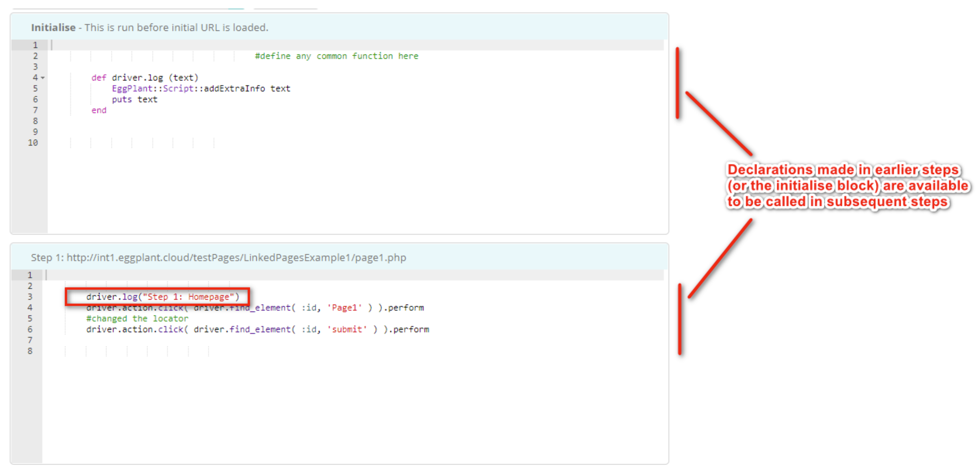Expand the driver.log function definition block
This screenshot has width=980, height=467.
tap(43, 77)
